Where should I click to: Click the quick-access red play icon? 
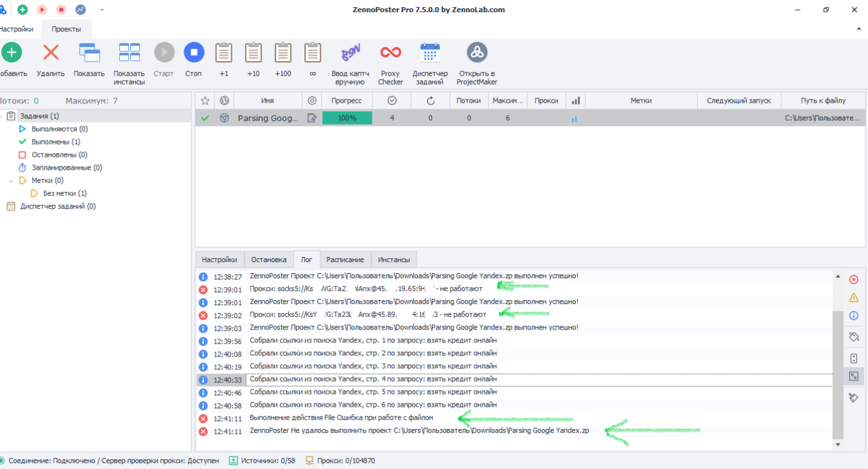point(42,10)
